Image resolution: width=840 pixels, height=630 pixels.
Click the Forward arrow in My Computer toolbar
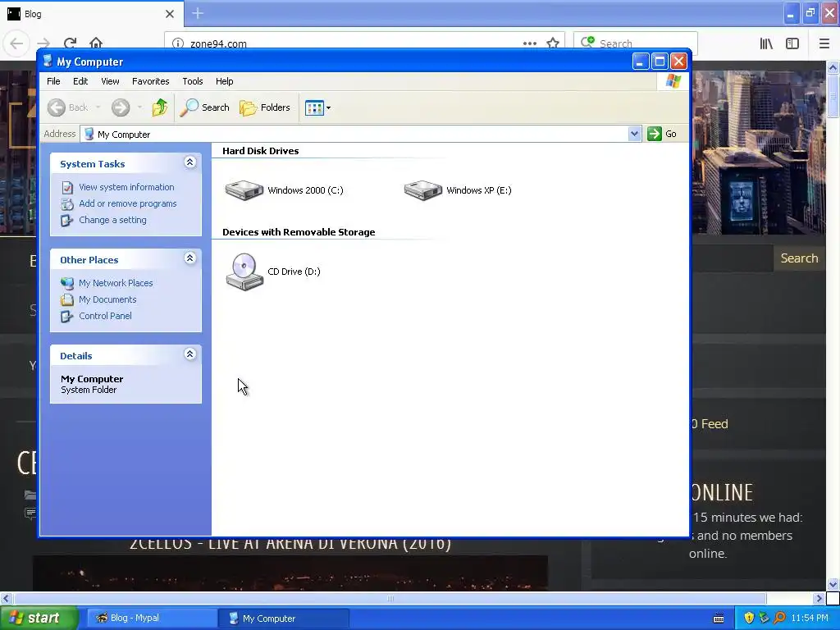click(x=121, y=107)
